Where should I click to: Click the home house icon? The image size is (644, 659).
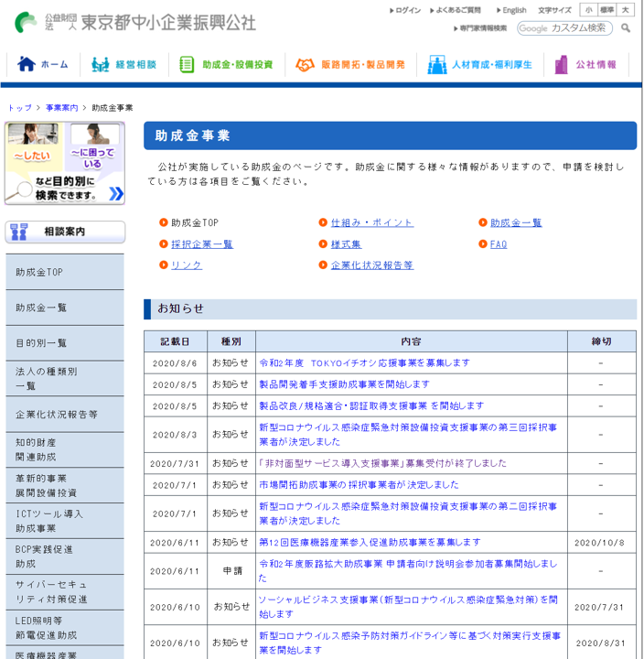(26, 64)
